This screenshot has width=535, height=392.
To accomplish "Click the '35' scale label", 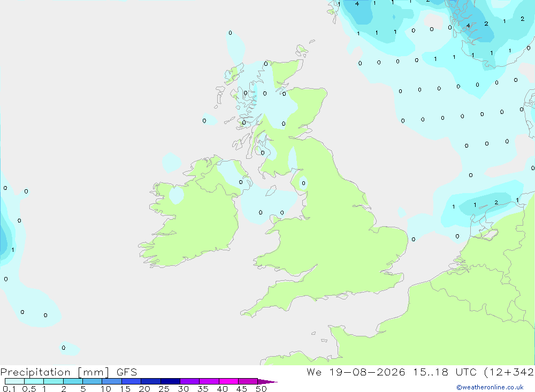I will coord(203,389).
